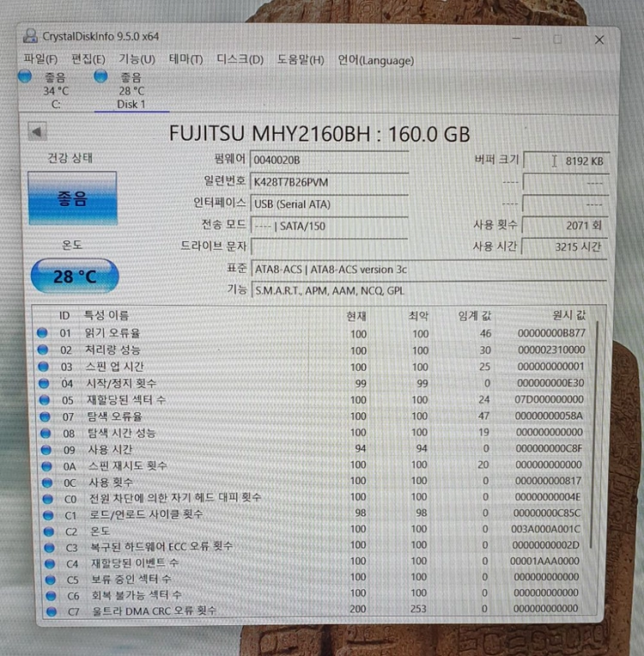Image resolution: width=644 pixels, height=656 pixels.
Task: Click the status dot for attribute 05
Action: [x=45, y=399]
